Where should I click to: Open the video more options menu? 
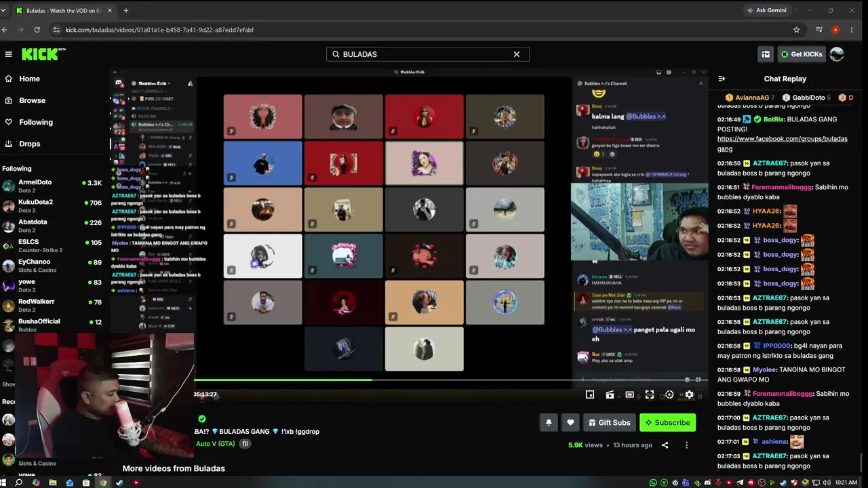[686, 445]
